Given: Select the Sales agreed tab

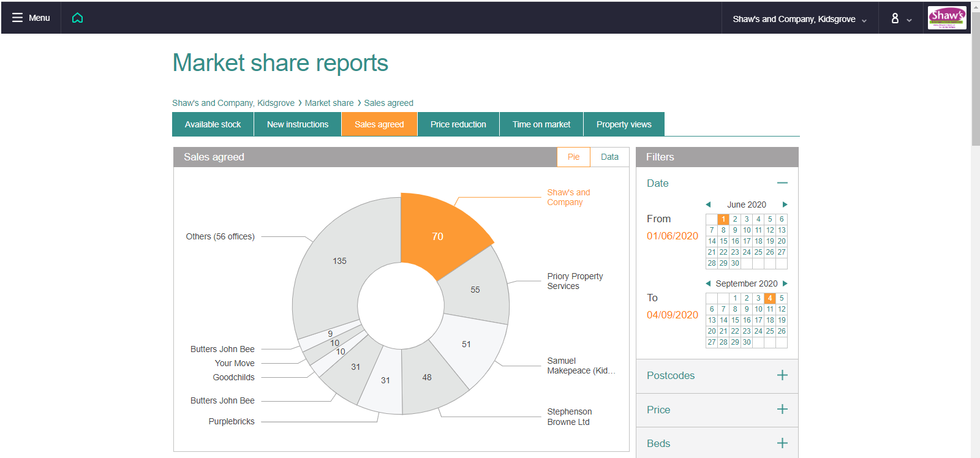Looking at the screenshot, I should tap(379, 124).
